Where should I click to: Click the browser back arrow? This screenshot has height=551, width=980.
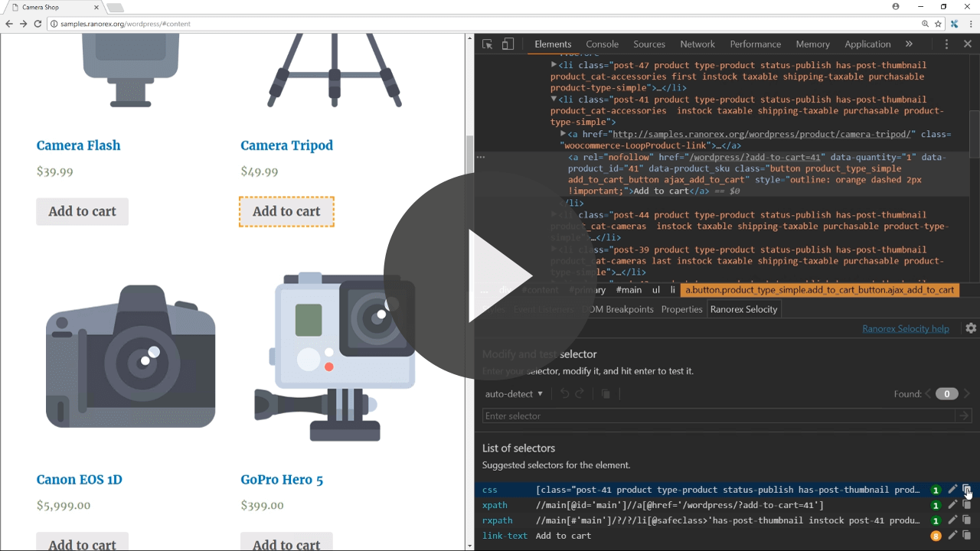pyautogui.click(x=9, y=24)
